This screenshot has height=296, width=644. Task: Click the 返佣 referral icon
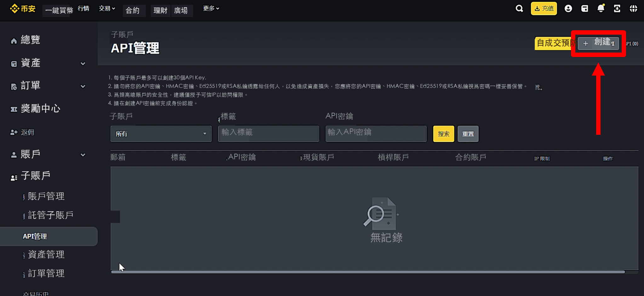(14, 132)
